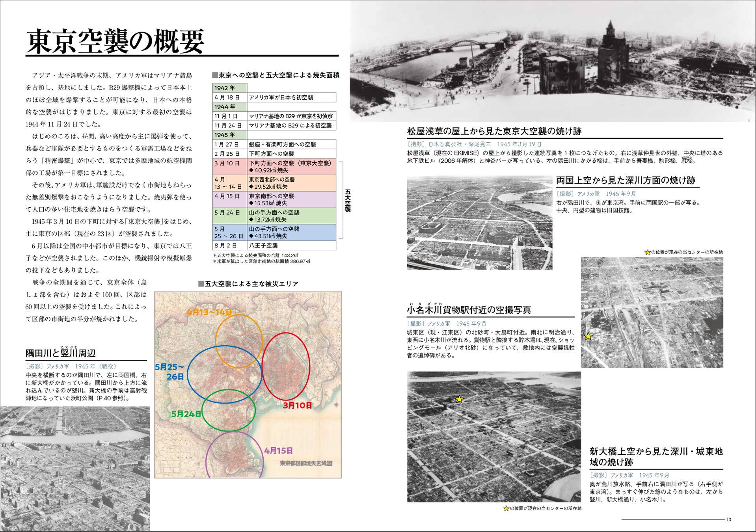This screenshot has height=532, width=756.
Task: Open the Sumida River and Tatekawa photo
Action: [x=75, y=469]
